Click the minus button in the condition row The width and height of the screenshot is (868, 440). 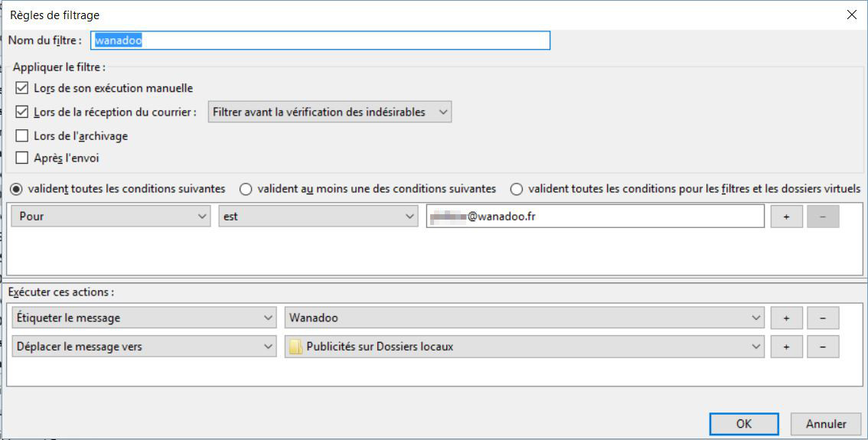823,217
